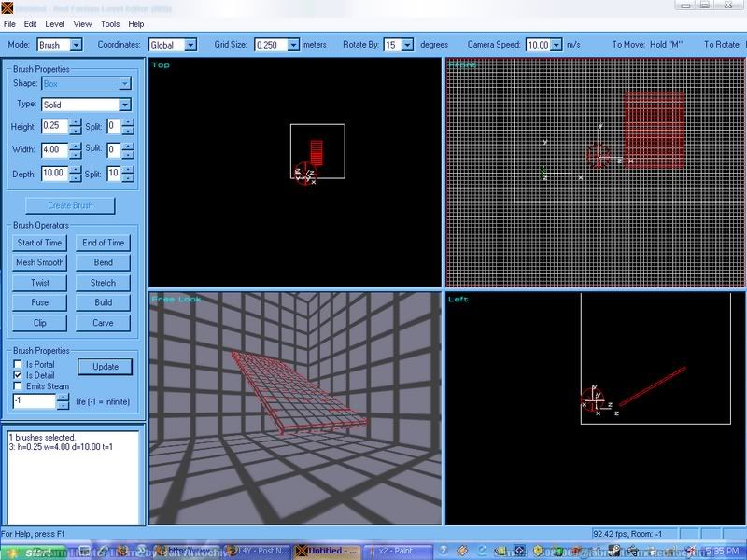Click the Carve button
The width and height of the screenshot is (747, 560).
pos(103,323)
